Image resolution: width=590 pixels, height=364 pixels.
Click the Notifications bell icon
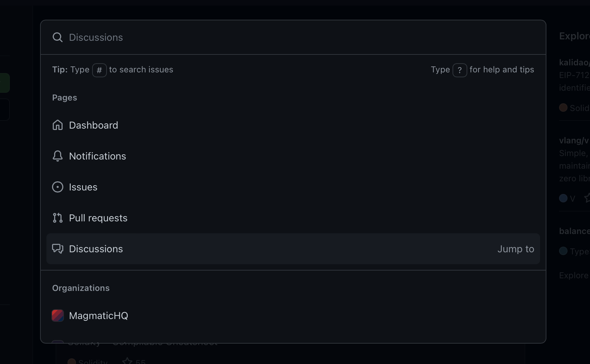coord(57,156)
